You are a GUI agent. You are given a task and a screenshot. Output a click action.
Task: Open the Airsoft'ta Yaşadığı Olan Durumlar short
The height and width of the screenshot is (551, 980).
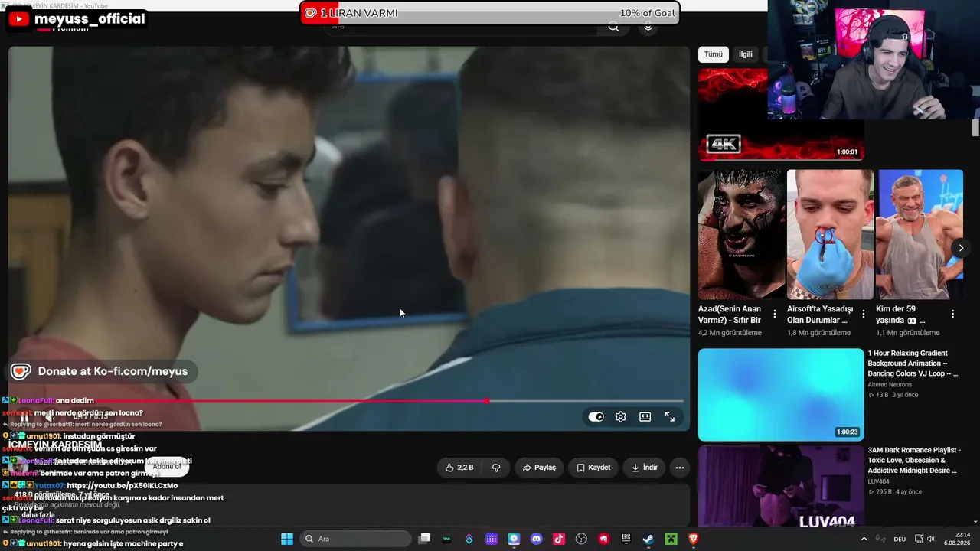(x=830, y=235)
